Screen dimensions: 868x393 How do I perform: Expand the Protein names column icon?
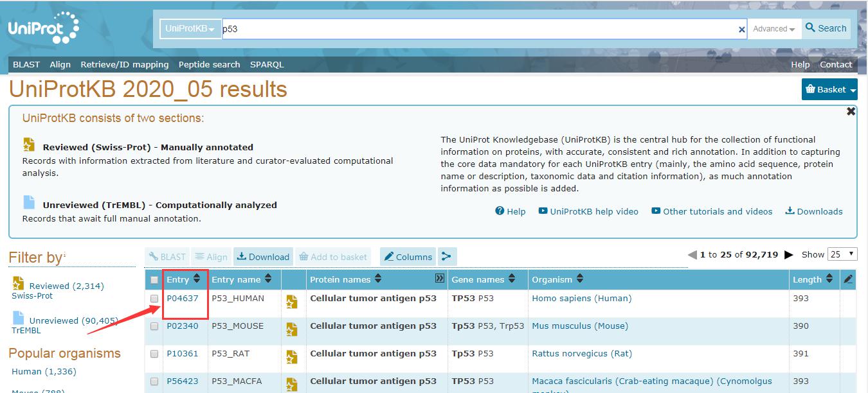439,279
